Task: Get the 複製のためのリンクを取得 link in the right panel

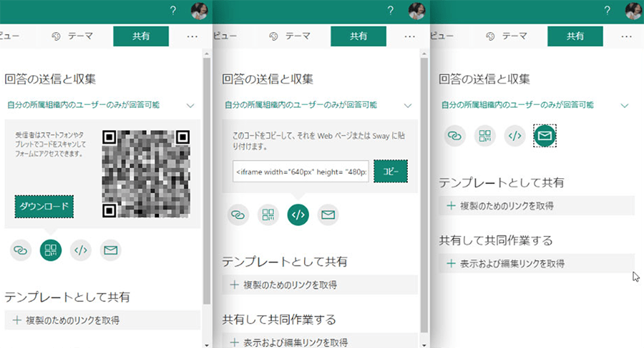Action: coord(537,206)
